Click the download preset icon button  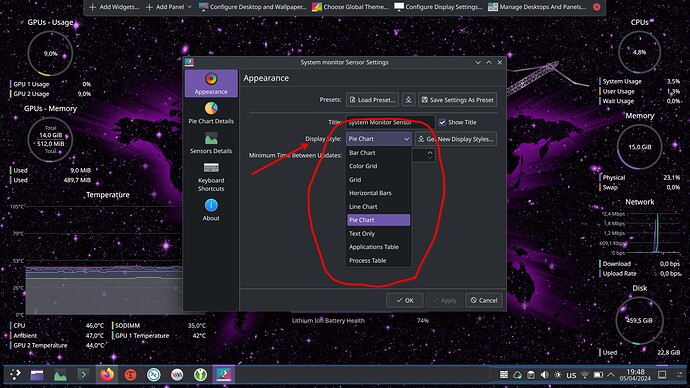click(408, 100)
